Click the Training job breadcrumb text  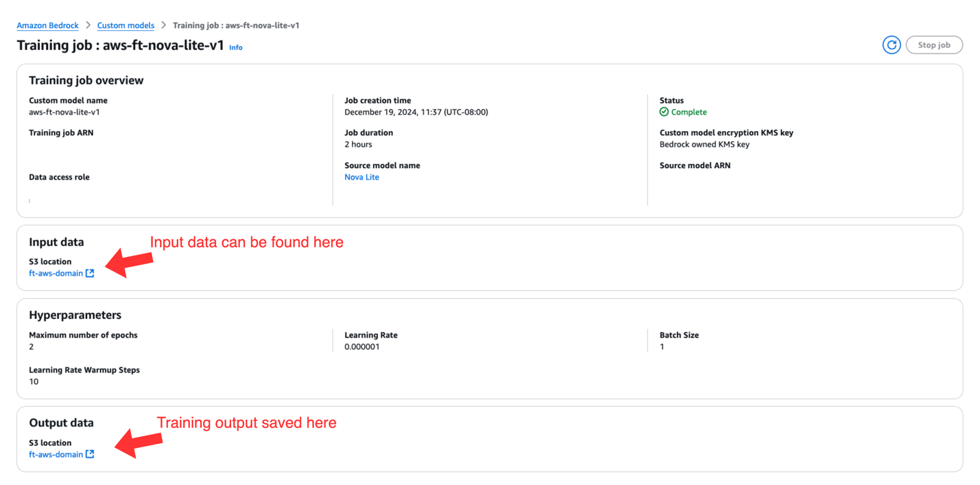click(x=236, y=25)
